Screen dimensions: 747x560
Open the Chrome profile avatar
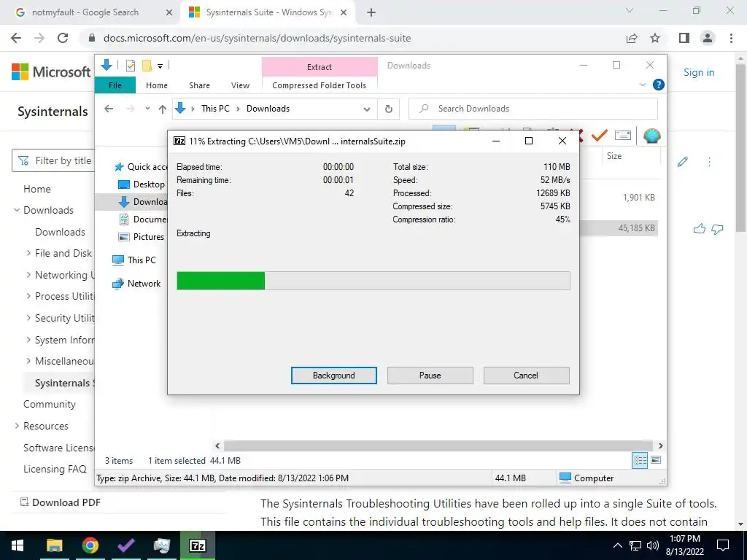[708, 38]
